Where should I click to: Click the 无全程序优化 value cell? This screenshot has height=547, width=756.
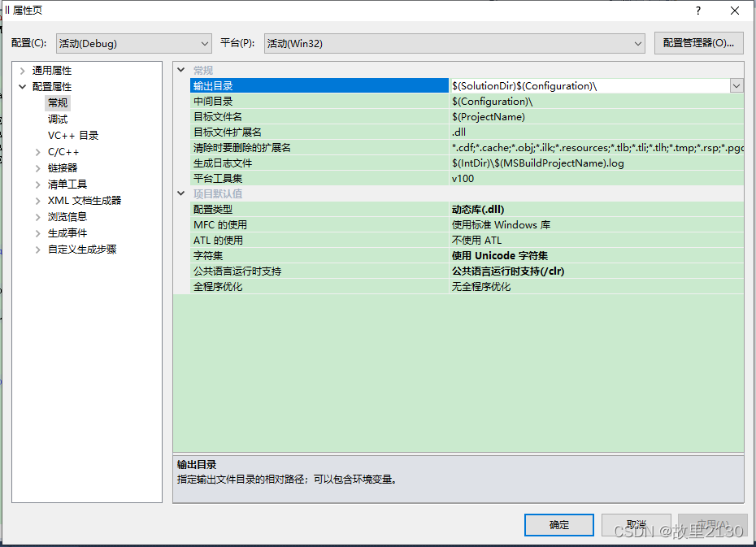coord(597,286)
